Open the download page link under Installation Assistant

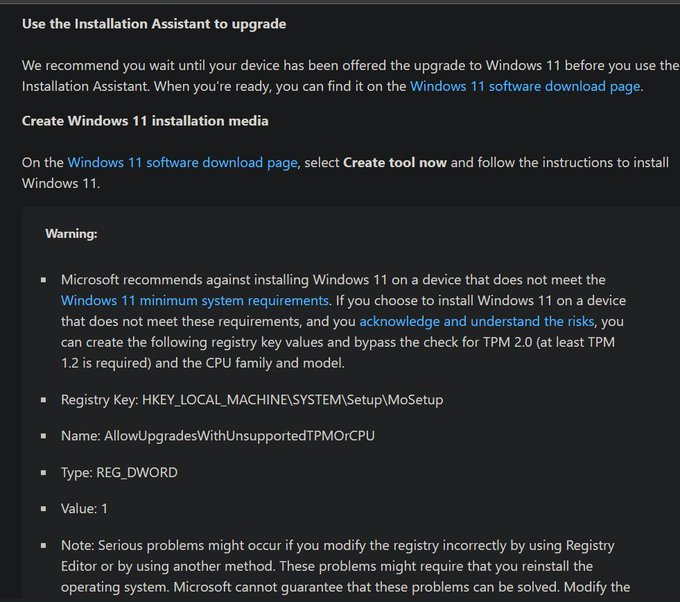click(524, 86)
